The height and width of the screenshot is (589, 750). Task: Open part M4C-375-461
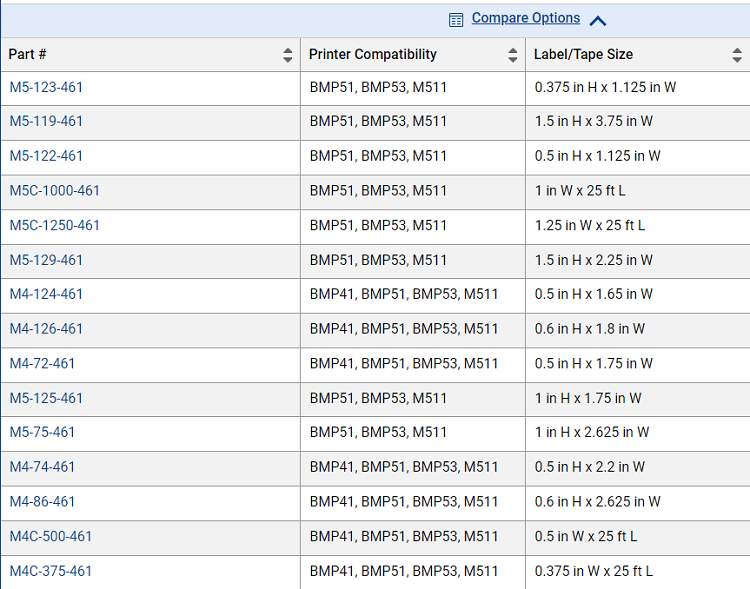click(x=51, y=571)
